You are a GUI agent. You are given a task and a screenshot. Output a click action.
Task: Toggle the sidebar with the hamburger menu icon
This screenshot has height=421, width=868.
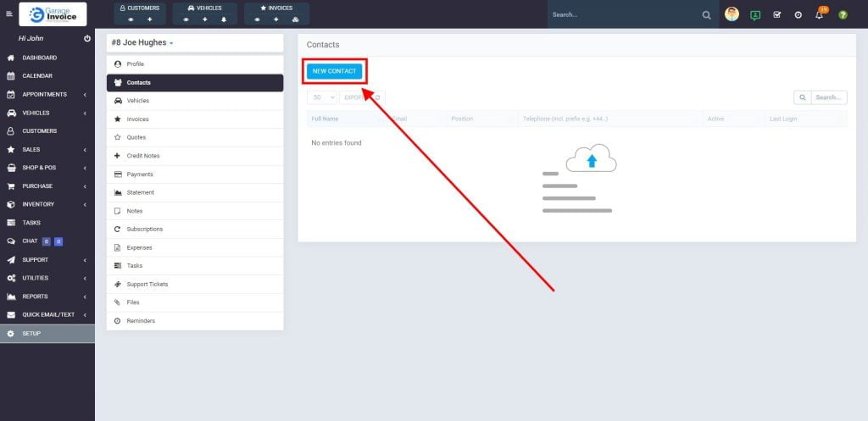tap(10, 14)
